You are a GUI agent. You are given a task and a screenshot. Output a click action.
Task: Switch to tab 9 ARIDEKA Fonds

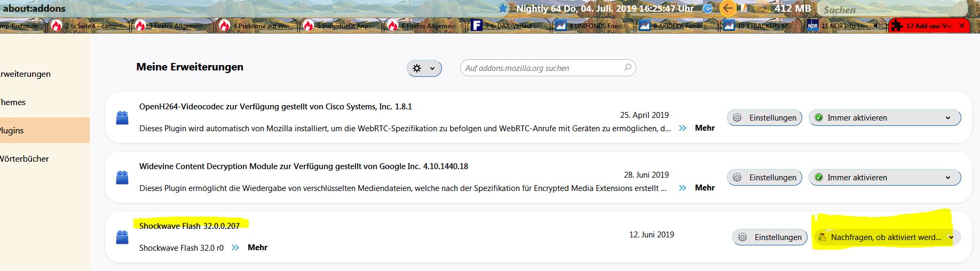pos(678,26)
